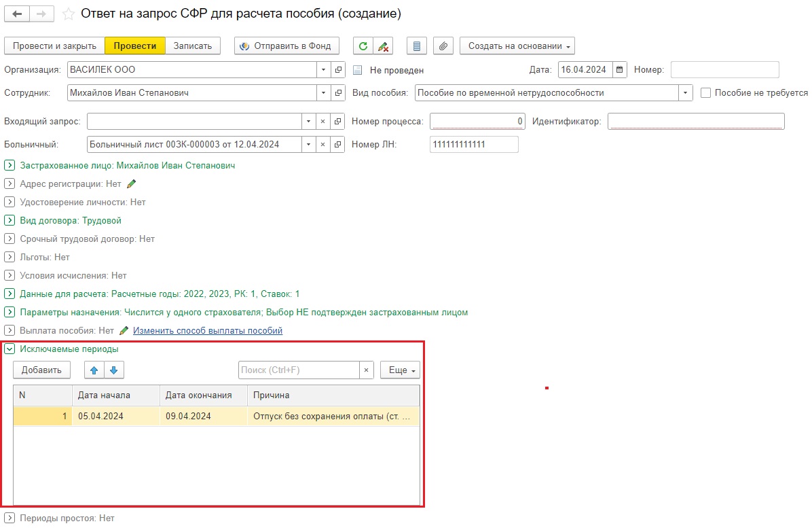Click Добавить to add an excluded period

[x=41, y=370]
